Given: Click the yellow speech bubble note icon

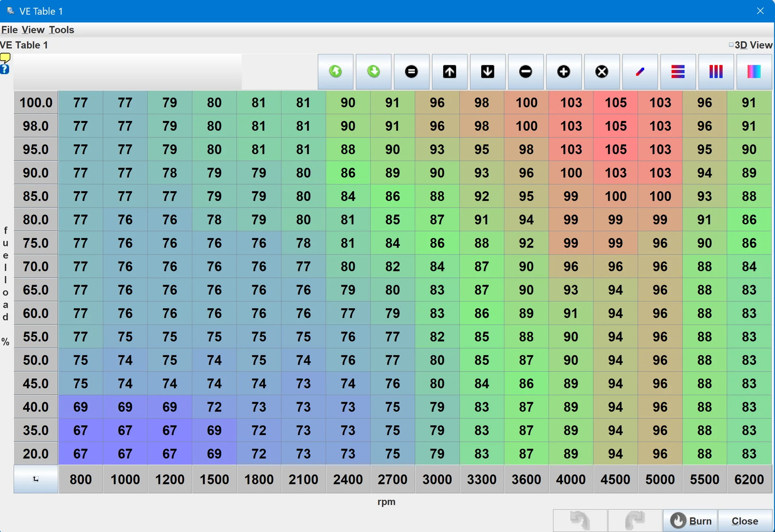Looking at the screenshot, I should pyautogui.click(x=5, y=58).
